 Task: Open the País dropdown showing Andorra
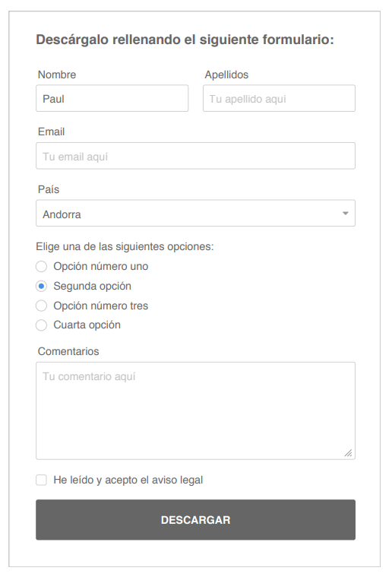pos(196,214)
